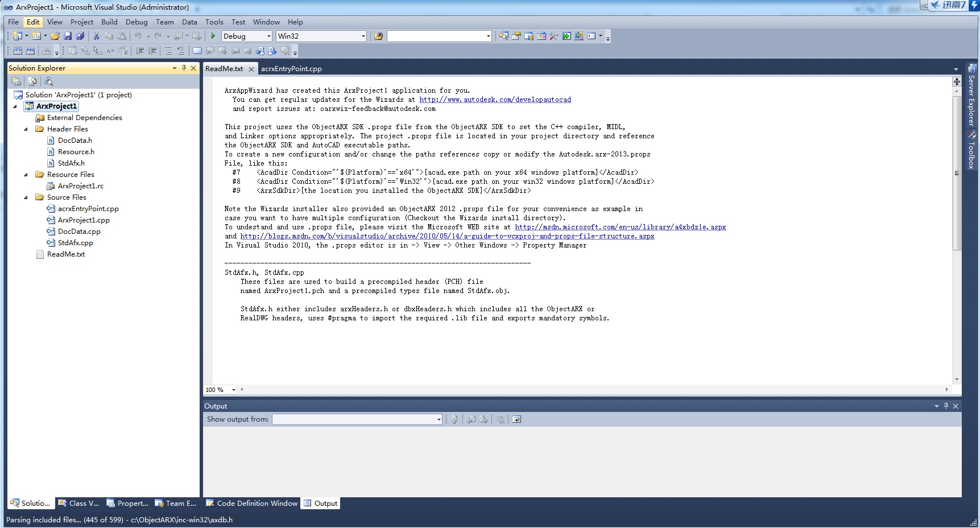Select ArxProject1.rc in Resource Files

coord(80,186)
